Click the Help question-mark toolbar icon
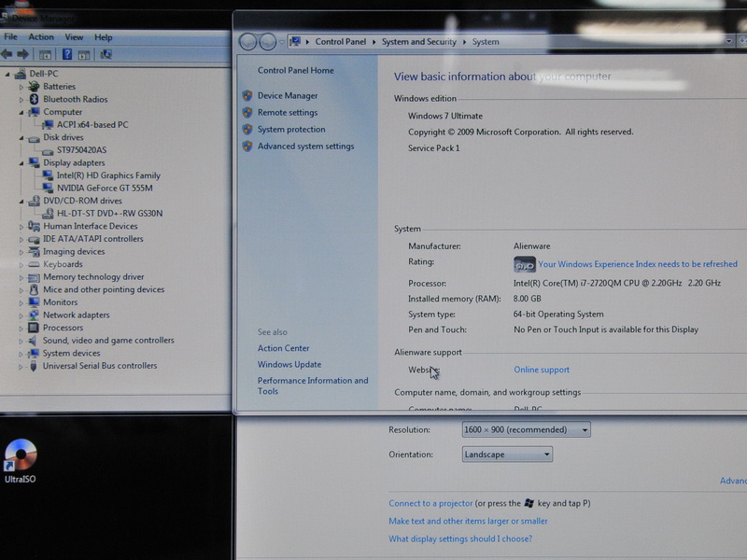Viewport: 747px width, 560px height. (67, 54)
